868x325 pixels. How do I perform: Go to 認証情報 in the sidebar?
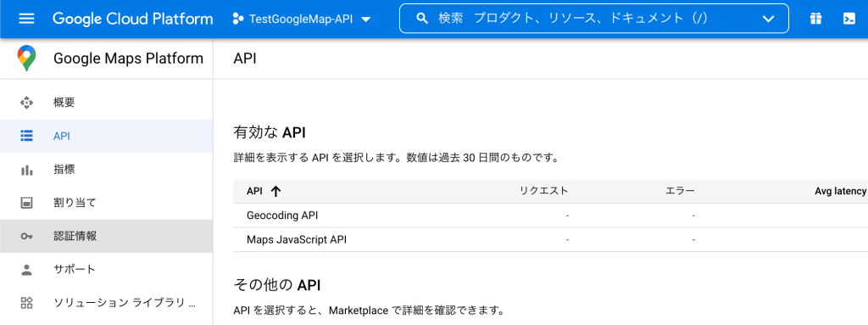[x=106, y=236]
